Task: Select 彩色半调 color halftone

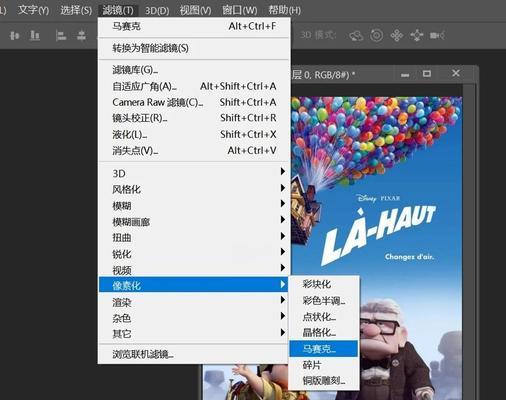Action: coord(324,301)
